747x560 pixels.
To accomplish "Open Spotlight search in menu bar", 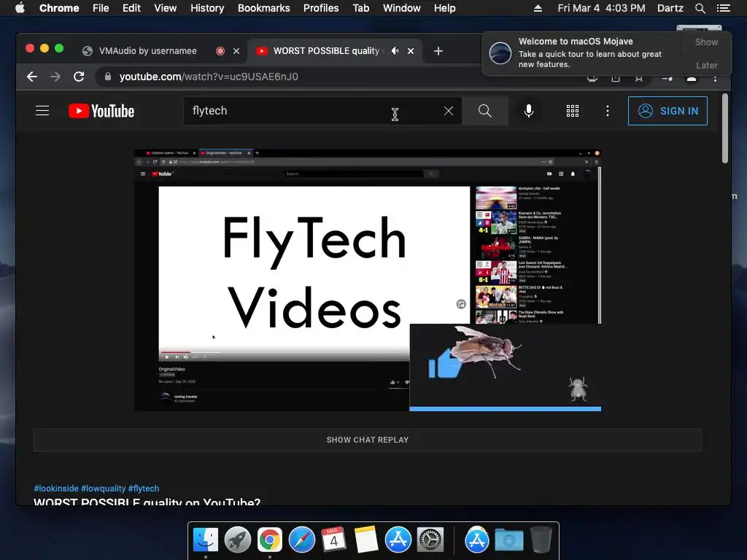I will click(x=700, y=8).
